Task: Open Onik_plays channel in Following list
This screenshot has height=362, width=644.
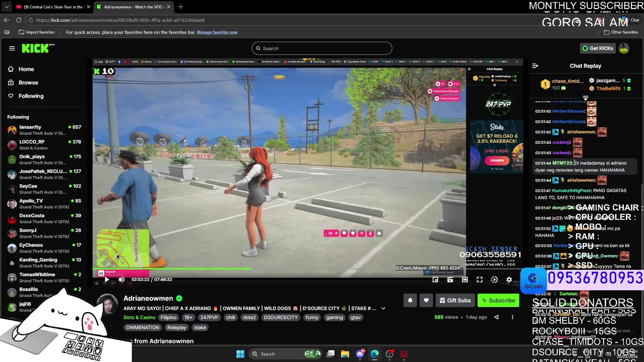Action: pyautogui.click(x=44, y=159)
